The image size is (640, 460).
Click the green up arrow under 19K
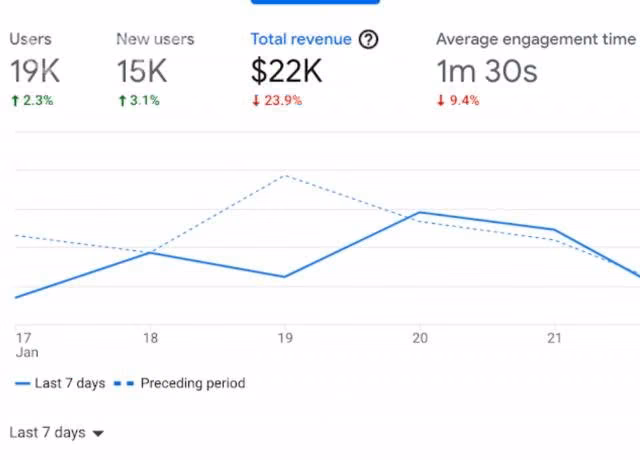pos(15,100)
